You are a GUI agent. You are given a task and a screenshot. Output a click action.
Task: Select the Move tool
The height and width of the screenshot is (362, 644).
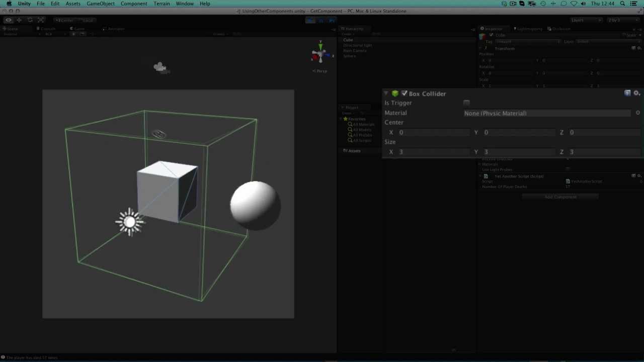click(x=19, y=20)
